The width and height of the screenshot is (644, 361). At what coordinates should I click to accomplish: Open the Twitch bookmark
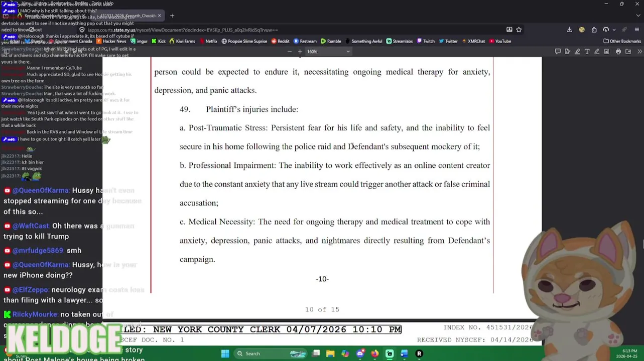pyautogui.click(x=426, y=41)
